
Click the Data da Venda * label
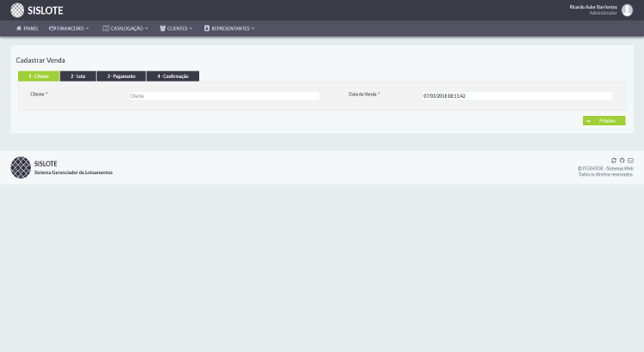364,94
